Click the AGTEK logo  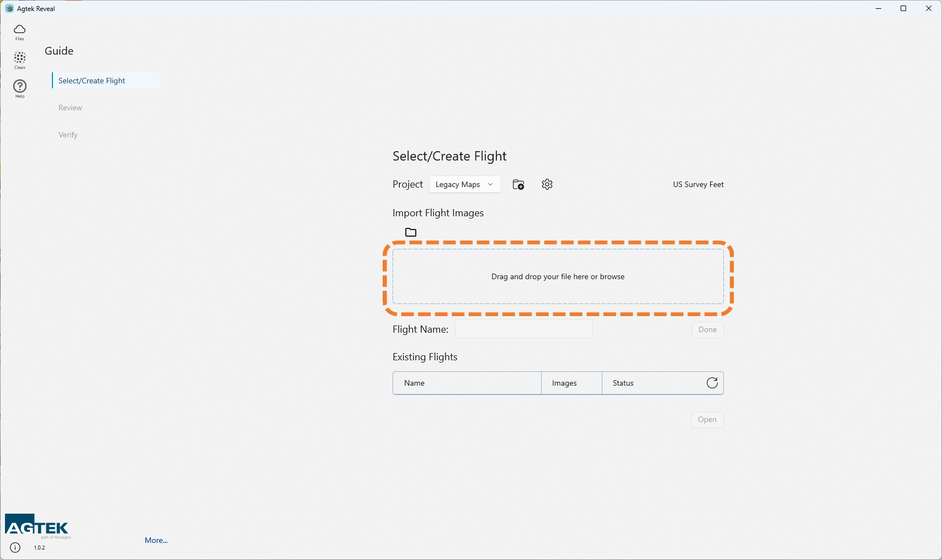coord(38,527)
